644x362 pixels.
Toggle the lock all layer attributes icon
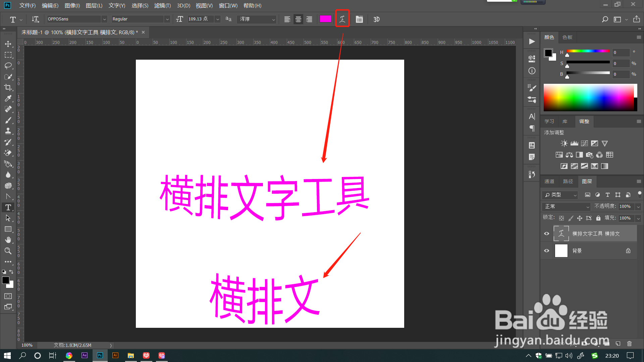pos(598,218)
